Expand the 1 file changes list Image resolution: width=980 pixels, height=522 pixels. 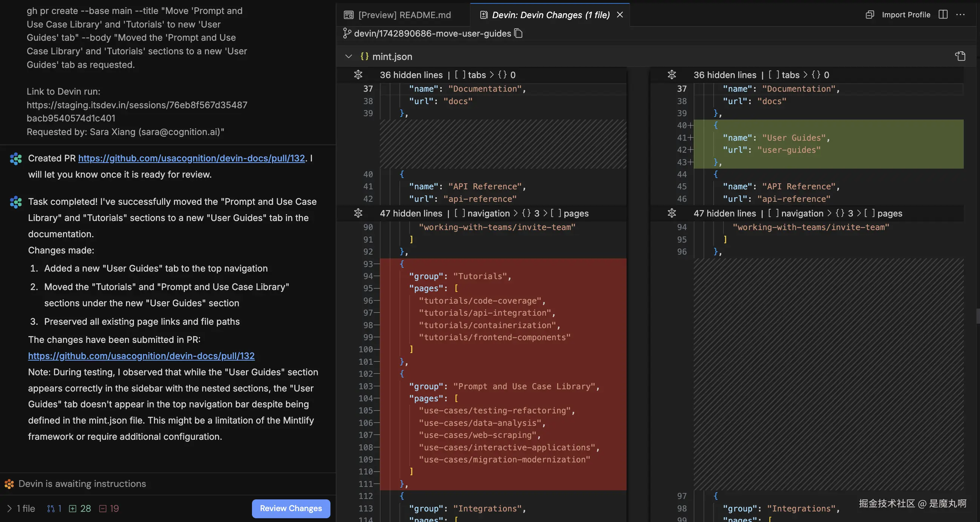(9, 508)
